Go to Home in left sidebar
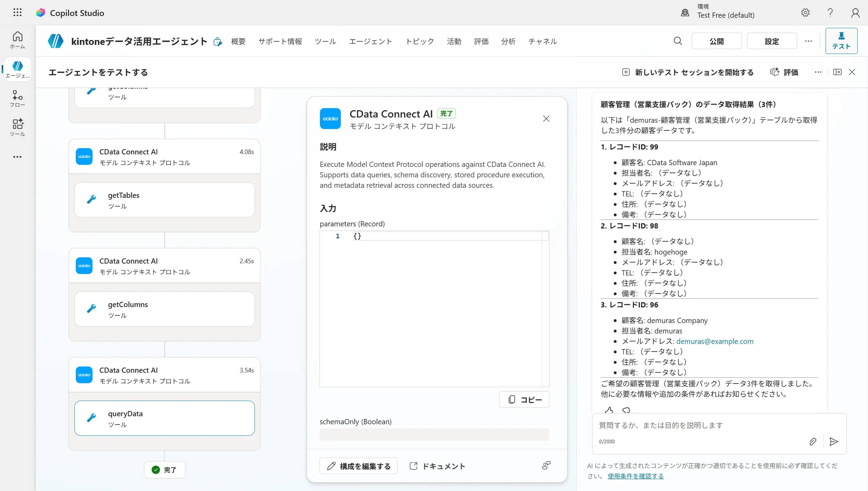 click(17, 40)
